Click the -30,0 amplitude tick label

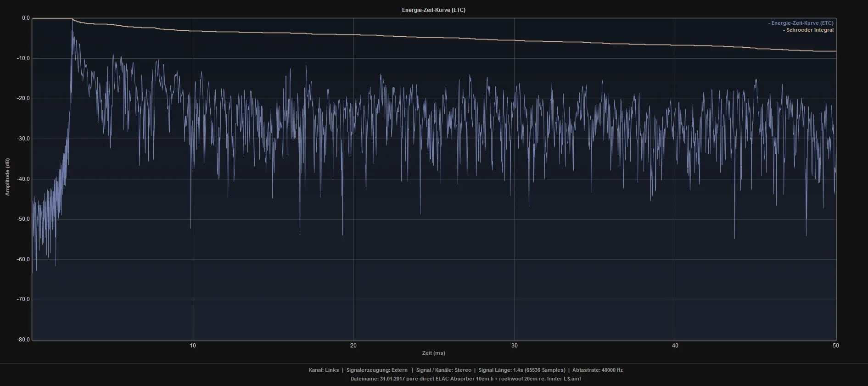click(23, 139)
